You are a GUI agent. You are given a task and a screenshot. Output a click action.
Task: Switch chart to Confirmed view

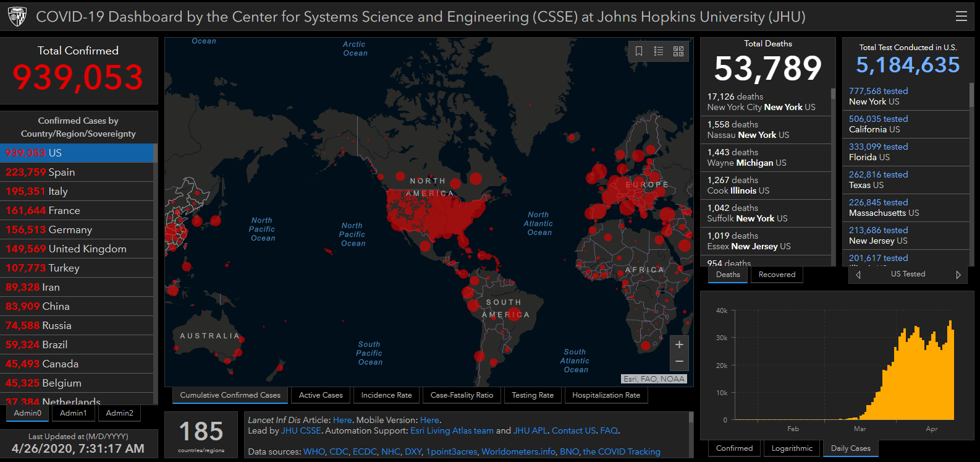click(734, 448)
